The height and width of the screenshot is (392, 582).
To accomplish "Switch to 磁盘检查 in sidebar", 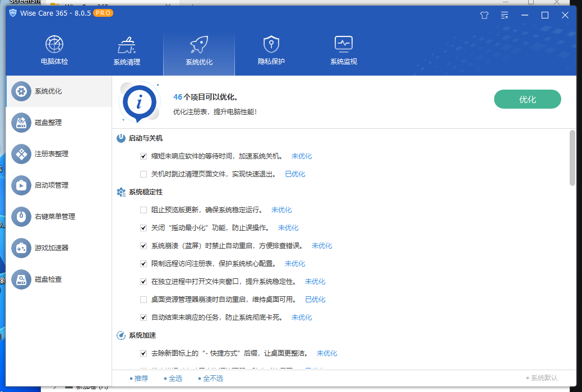I will (x=59, y=279).
